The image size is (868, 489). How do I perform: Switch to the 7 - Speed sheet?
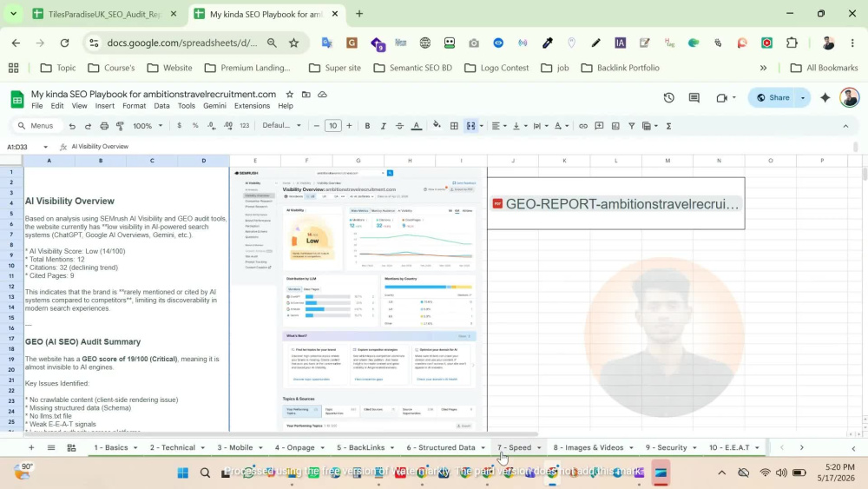click(514, 447)
